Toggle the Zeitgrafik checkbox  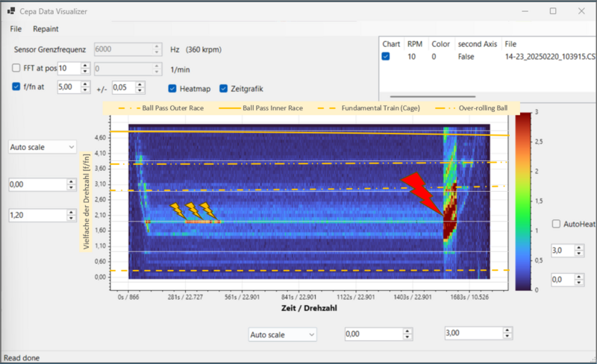[x=224, y=88]
